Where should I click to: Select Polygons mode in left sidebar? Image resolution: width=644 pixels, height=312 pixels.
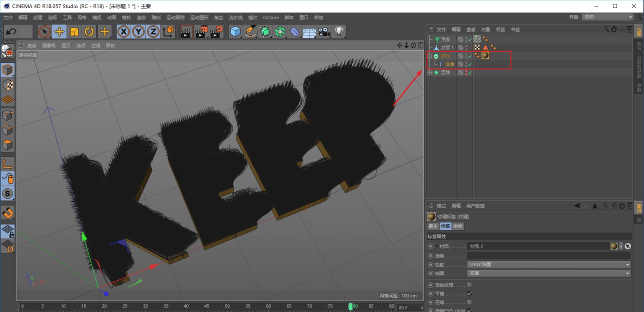(8, 145)
